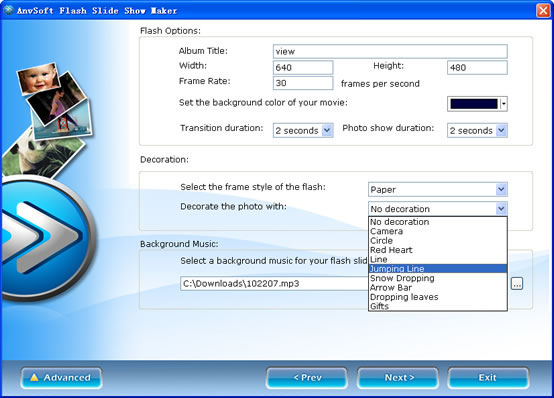The image size is (554, 398).
Task: Click the Album Title text field
Action: tap(390, 52)
